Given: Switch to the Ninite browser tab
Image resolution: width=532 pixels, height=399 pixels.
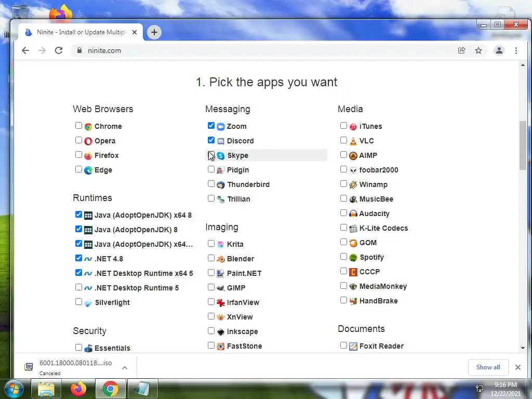Looking at the screenshot, I should tap(81, 32).
